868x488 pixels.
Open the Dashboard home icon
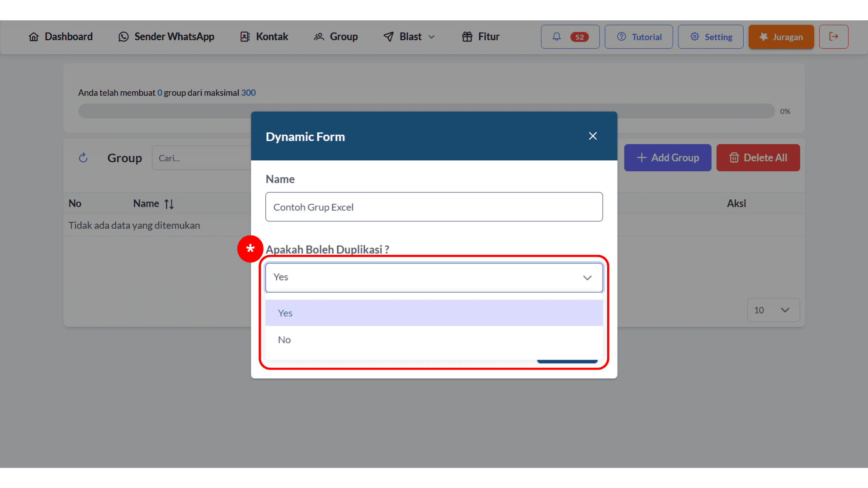pos(34,37)
